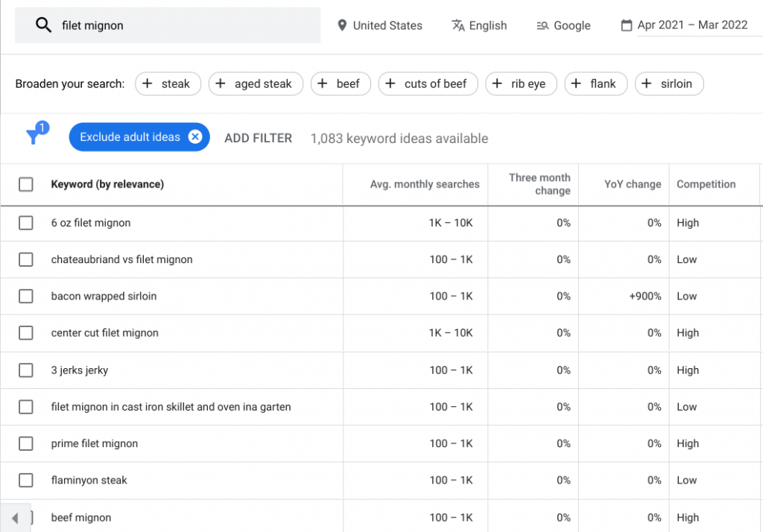Broaden search with cuts of beef label
This screenshot has width=763, height=532.
pos(435,83)
